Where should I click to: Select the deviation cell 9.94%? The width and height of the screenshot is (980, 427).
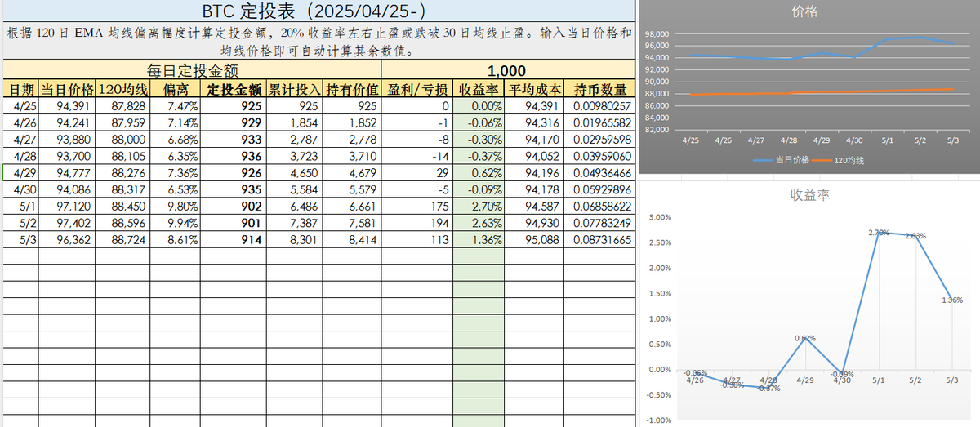tap(176, 223)
